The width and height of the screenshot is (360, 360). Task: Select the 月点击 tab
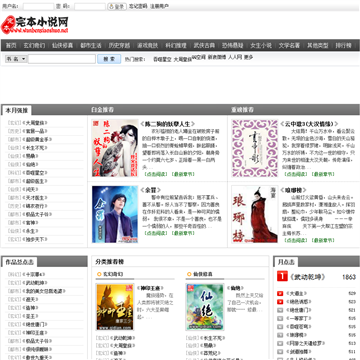[x=286, y=262]
